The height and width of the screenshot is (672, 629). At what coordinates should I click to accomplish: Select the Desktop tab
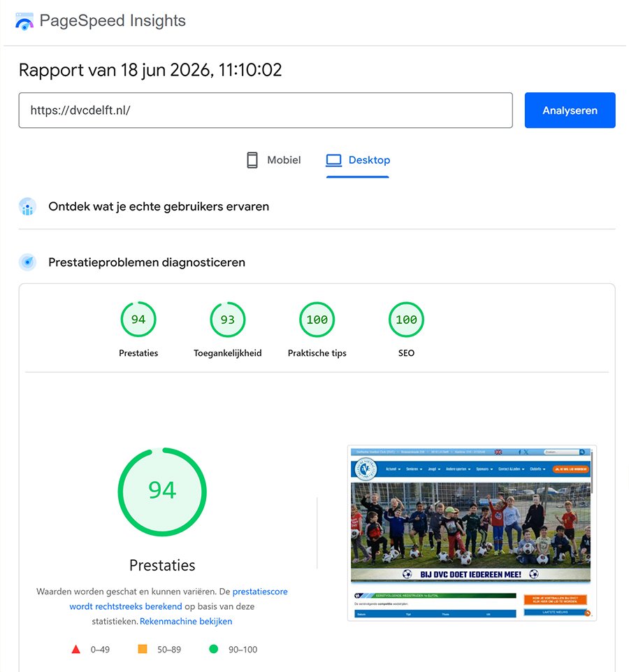(358, 160)
